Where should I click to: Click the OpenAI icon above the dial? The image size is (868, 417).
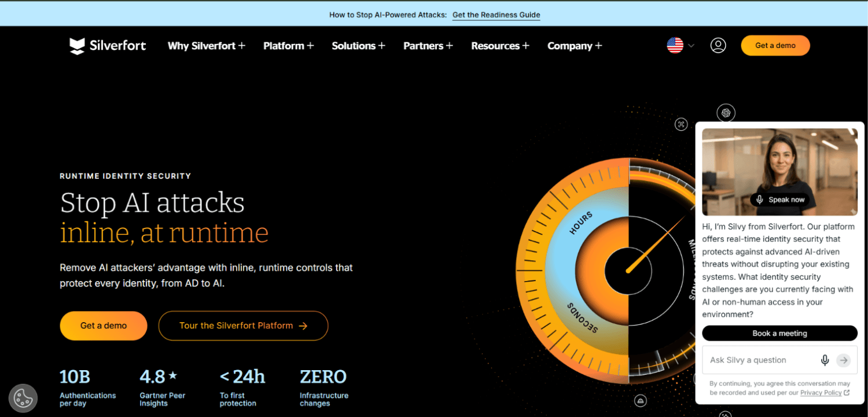[x=726, y=113]
